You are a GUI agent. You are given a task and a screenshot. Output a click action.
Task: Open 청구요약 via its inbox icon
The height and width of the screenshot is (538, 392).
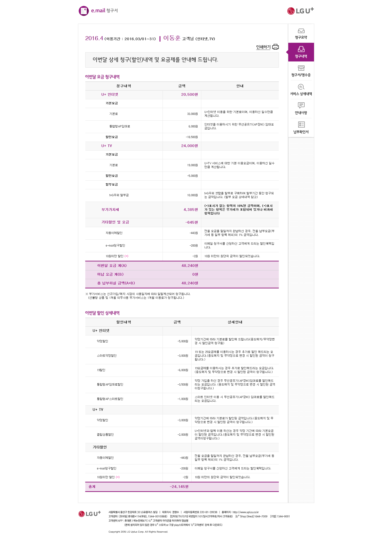click(x=301, y=31)
